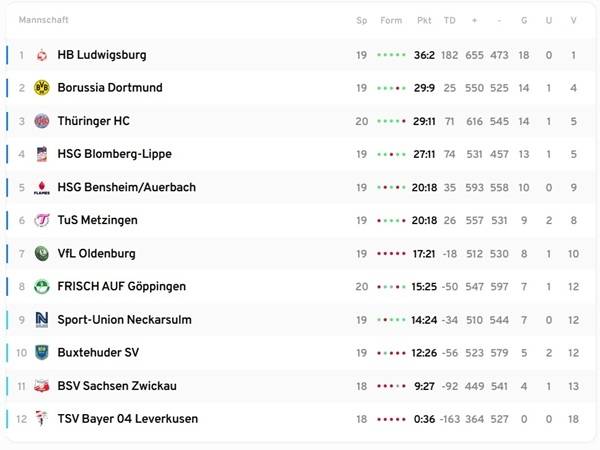Click the Sport-Union Neckarsulm logo
The image size is (600, 450).
[42, 319]
